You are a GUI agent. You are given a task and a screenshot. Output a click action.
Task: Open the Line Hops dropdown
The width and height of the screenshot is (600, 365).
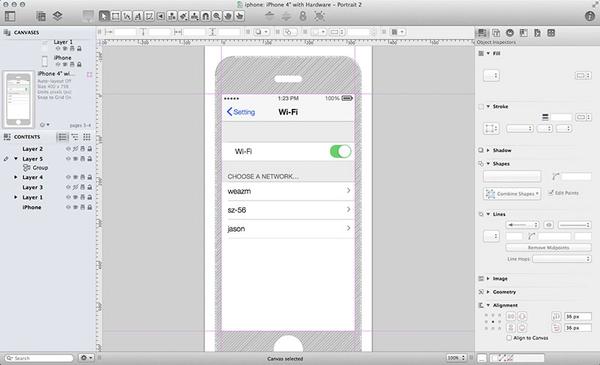(x=561, y=259)
